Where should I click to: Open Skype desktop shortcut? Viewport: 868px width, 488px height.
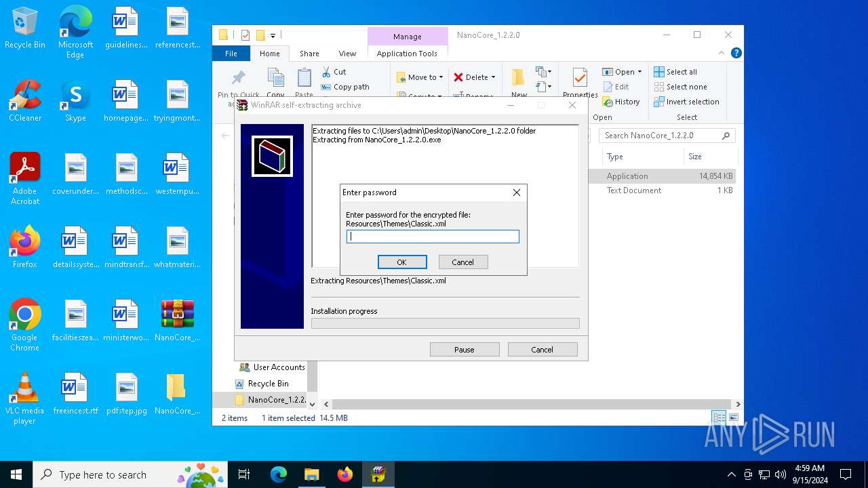pos(75,101)
